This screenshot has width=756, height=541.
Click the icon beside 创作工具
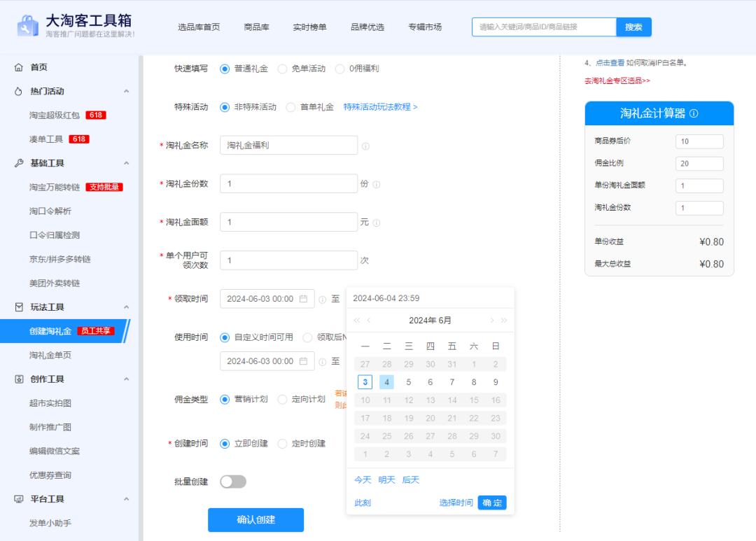pyautogui.click(x=19, y=379)
